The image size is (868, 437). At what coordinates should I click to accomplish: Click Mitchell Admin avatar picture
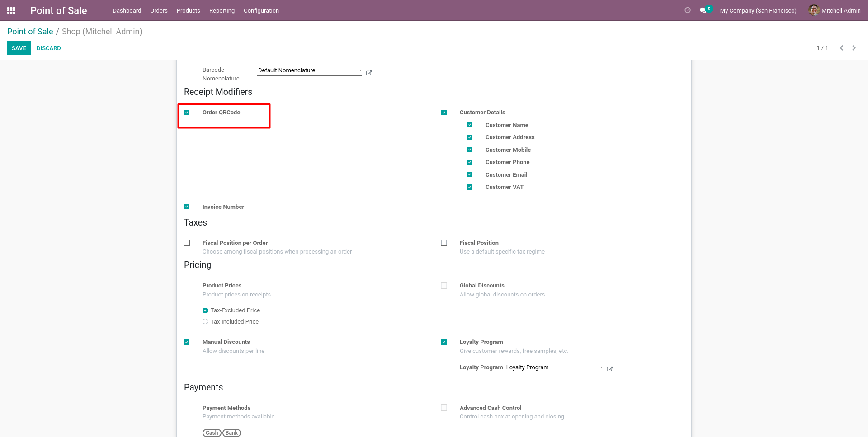814,10
